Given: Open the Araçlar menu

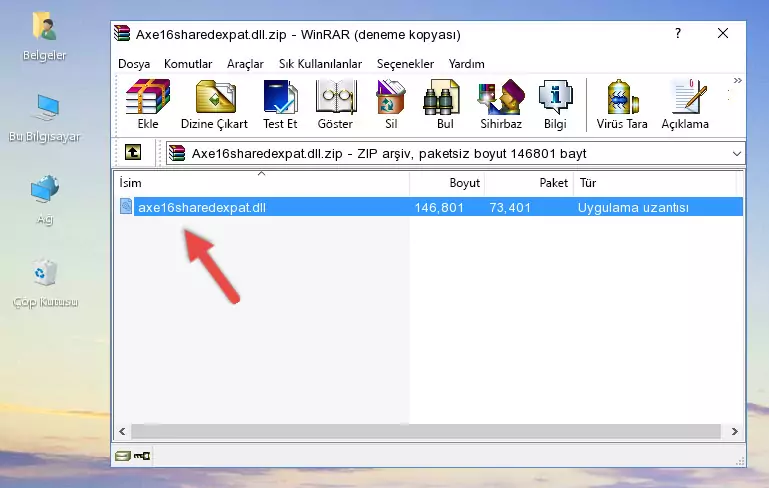Looking at the screenshot, I should point(245,64).
